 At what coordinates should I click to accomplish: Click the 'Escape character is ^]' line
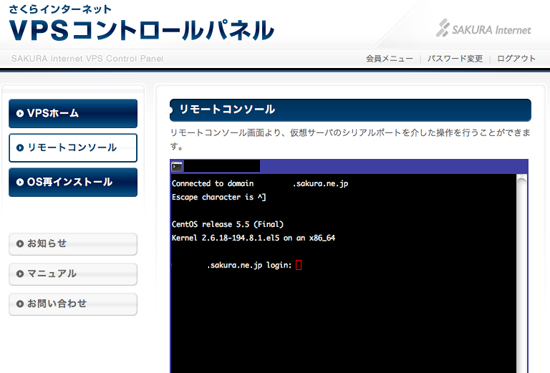click(x=219, y=197)
